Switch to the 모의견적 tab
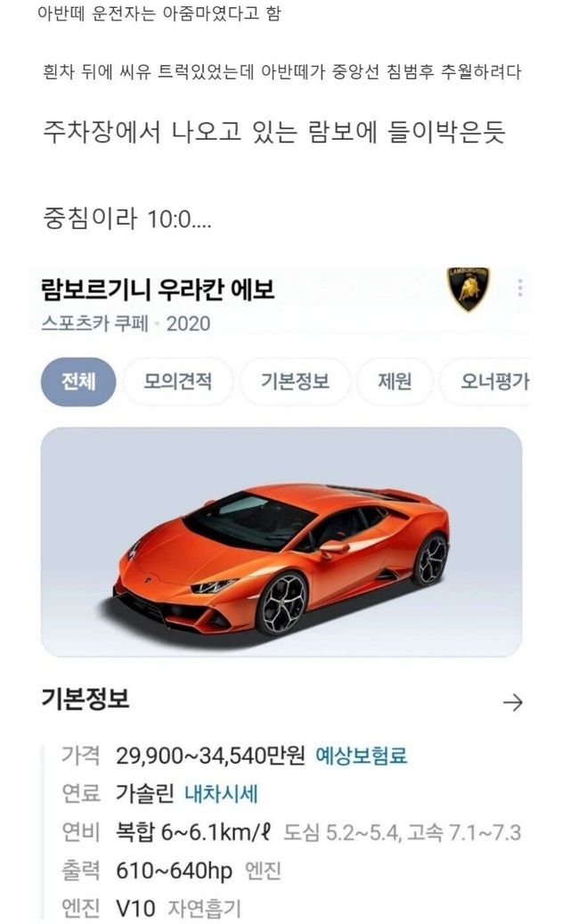570x924 pixels. point(178,382)
